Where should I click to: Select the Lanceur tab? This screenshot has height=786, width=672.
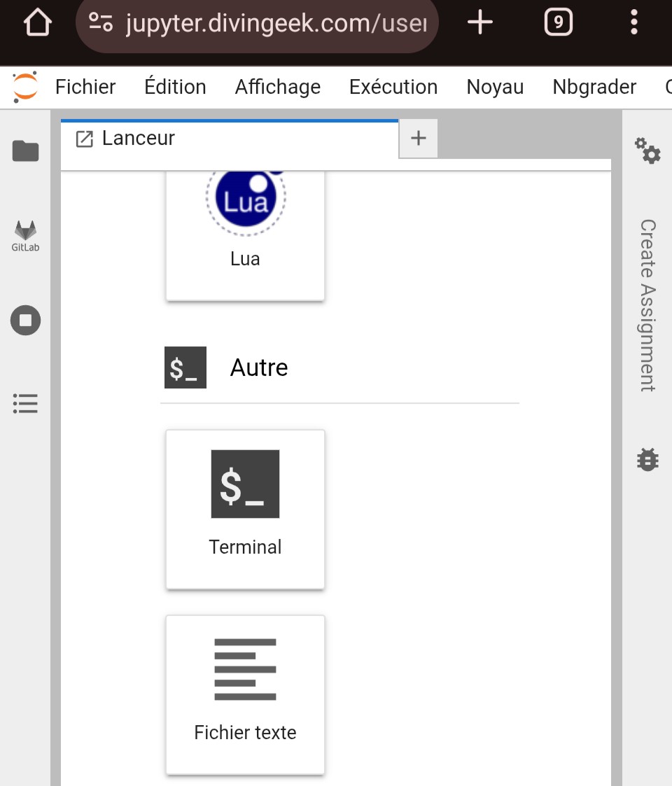(x=139, y=139)
